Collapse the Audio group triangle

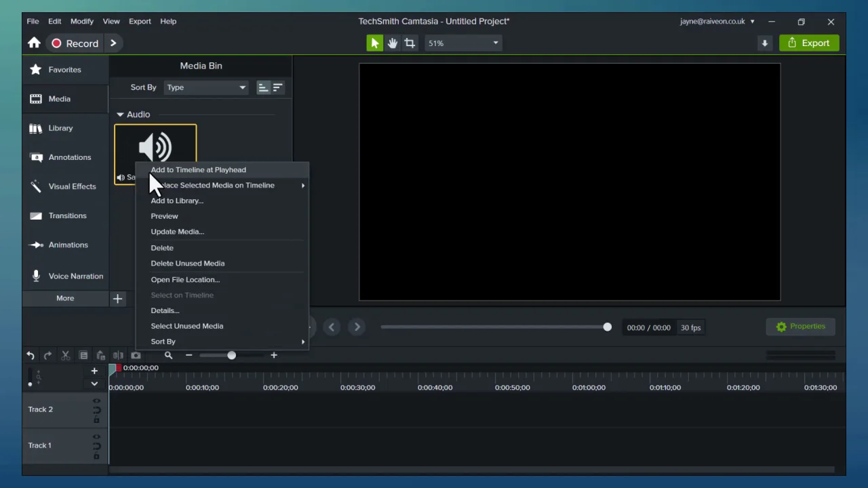pyautogui.click(x=120, y=115)
